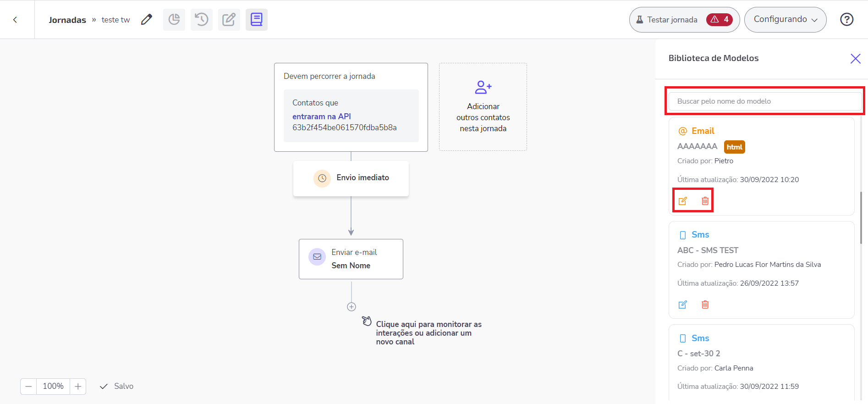
Task: Open the Configurando status dropdown
Action: [785, 20]
